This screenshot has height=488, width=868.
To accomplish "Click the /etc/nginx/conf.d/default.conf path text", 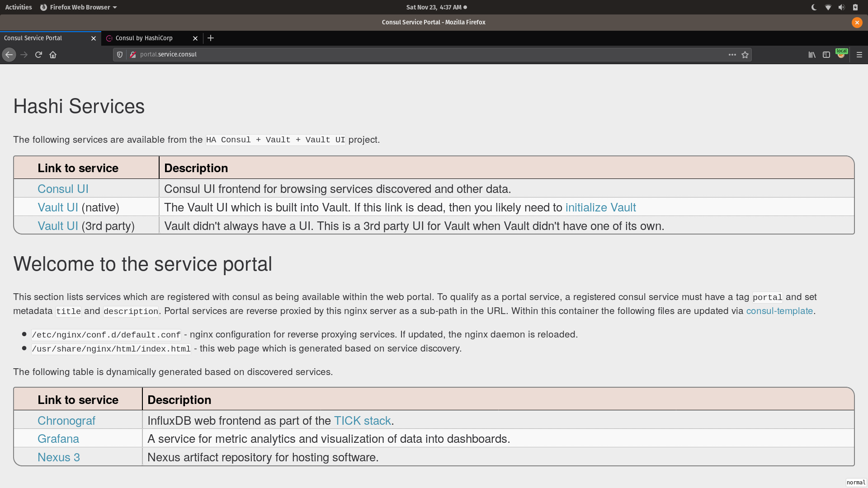I will (x=106, y=335).
